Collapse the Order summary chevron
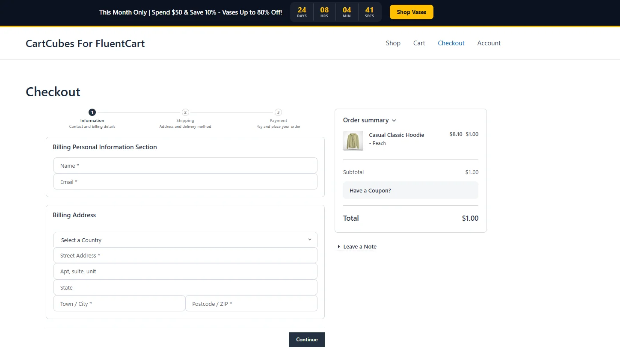Image resolution: width=620 pixels, height=364 pixels. [394, 121]
